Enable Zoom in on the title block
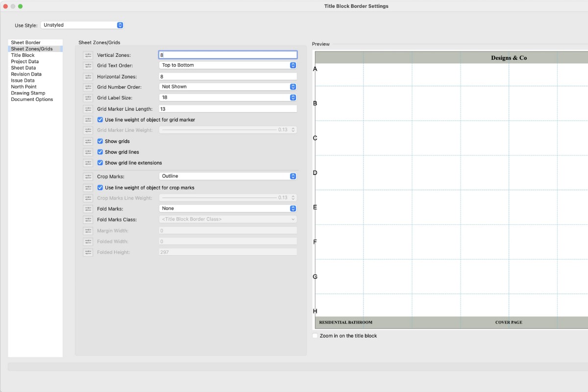588x392 pixels. coord(315,336)
